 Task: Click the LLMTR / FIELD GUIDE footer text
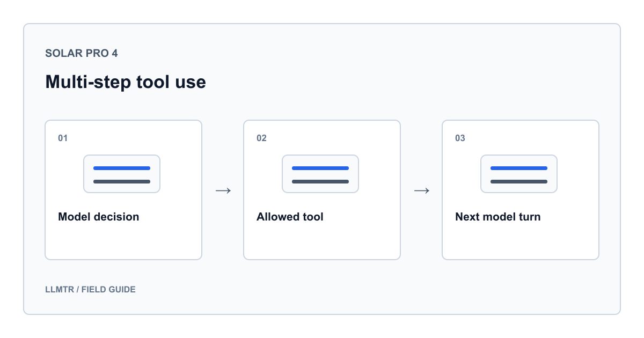[90, 290]
